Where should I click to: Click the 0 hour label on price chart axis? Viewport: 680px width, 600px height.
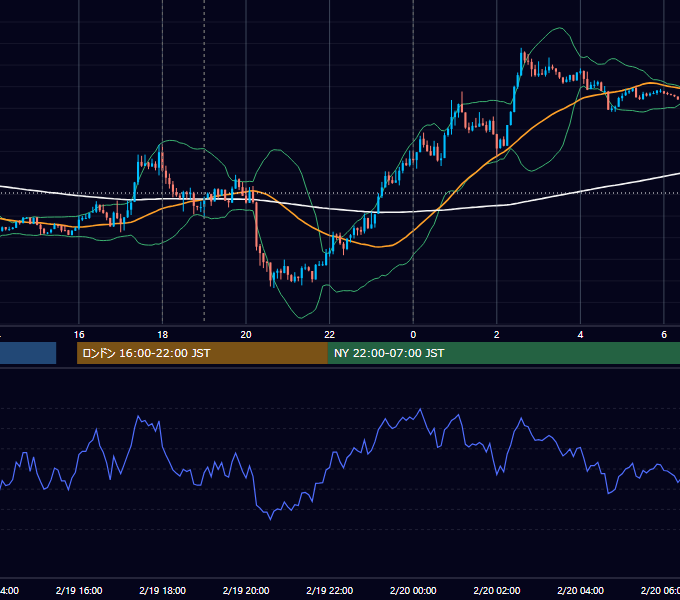(413, 335)
